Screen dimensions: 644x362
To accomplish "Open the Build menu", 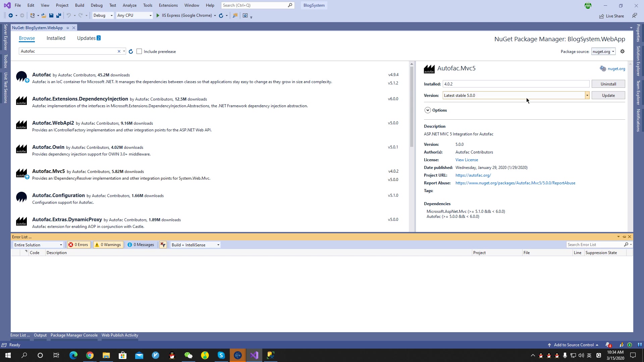I will coord(79,5).
